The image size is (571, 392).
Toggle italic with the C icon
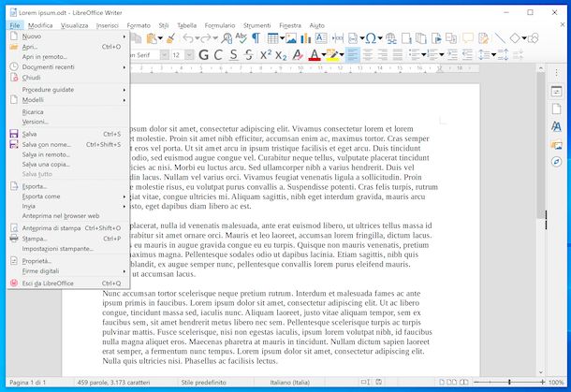click(218, 55)
